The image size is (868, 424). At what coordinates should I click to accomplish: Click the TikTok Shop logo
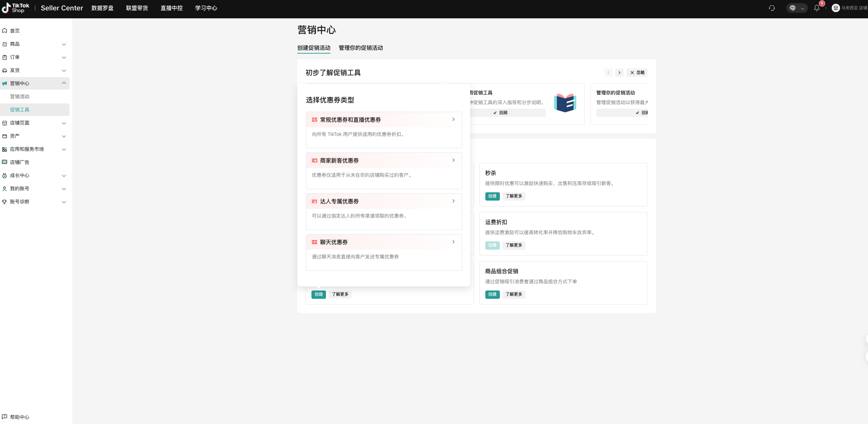click(x=16, y=8)
